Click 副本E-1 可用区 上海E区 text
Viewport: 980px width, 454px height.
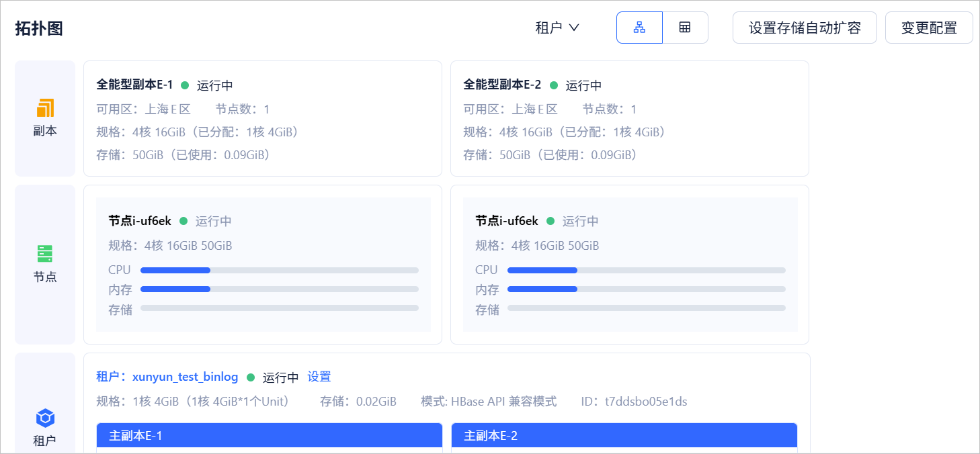click(144, 109)
